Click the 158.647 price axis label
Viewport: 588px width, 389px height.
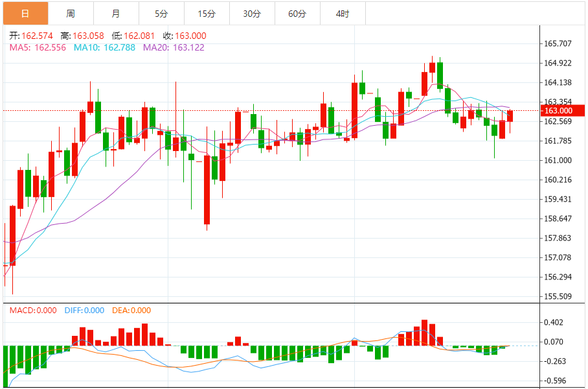(558, 218)
